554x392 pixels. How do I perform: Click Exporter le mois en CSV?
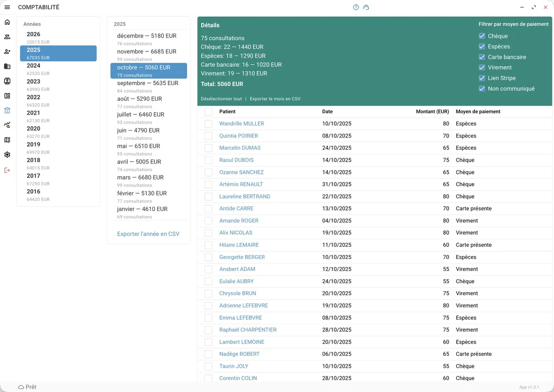(x=275, y=99)
